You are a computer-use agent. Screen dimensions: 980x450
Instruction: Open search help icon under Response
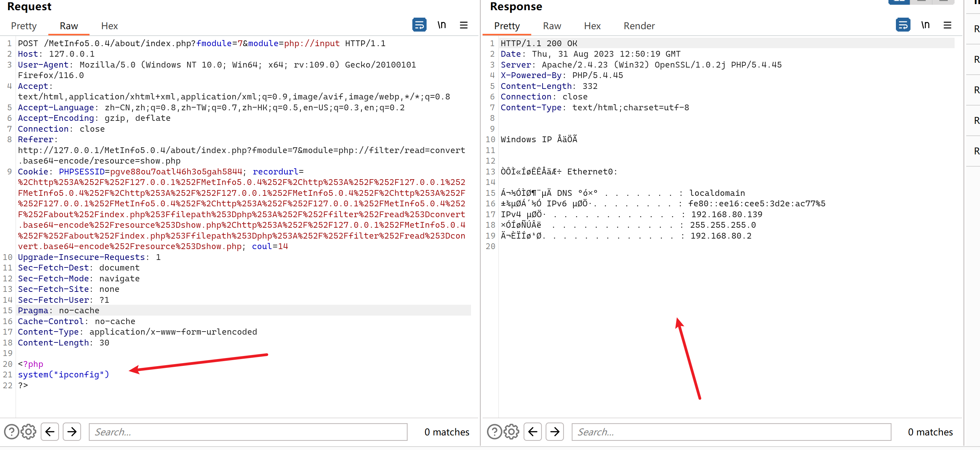point(494,431)
